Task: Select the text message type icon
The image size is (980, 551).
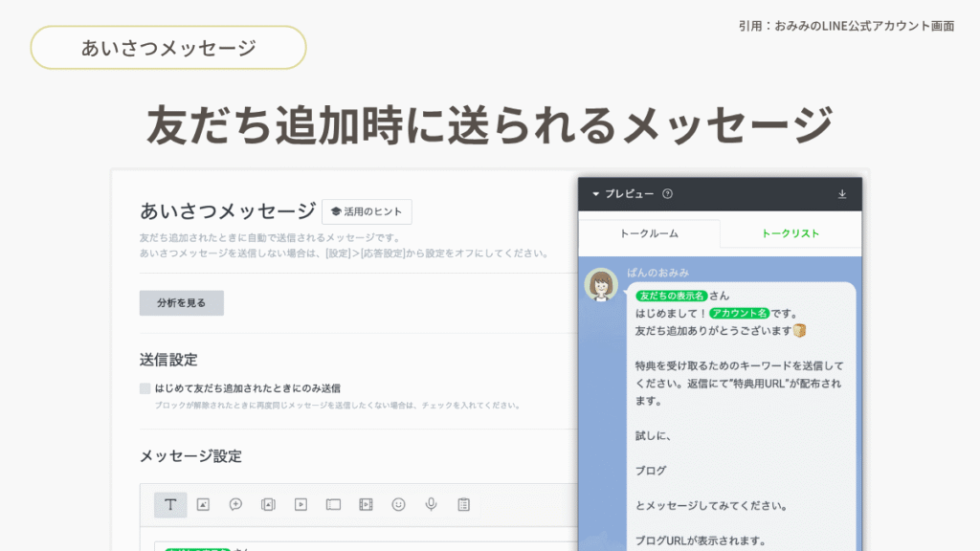Action: [170, 504]
